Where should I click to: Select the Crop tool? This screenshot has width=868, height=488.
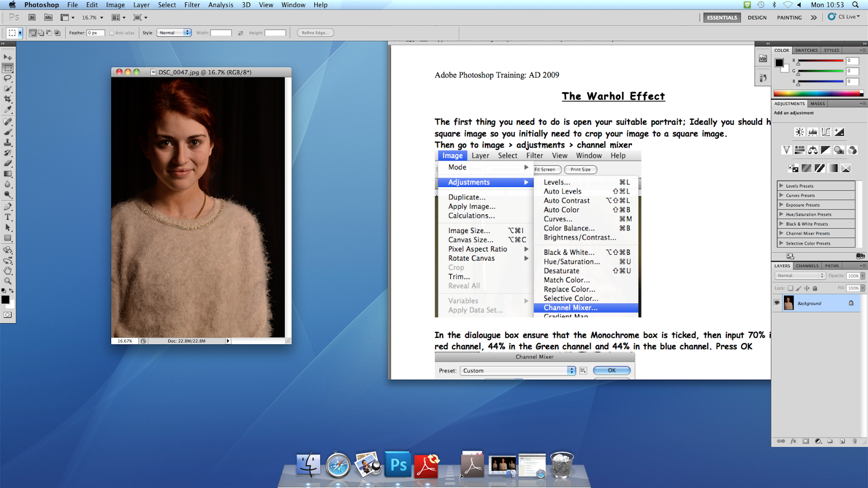[x=8, y=99]
